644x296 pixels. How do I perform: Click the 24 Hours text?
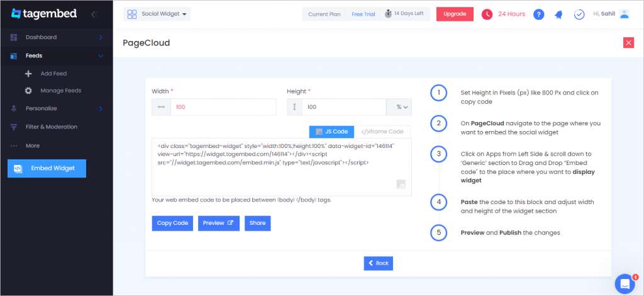pyautogui.click(x=511, y=14)
